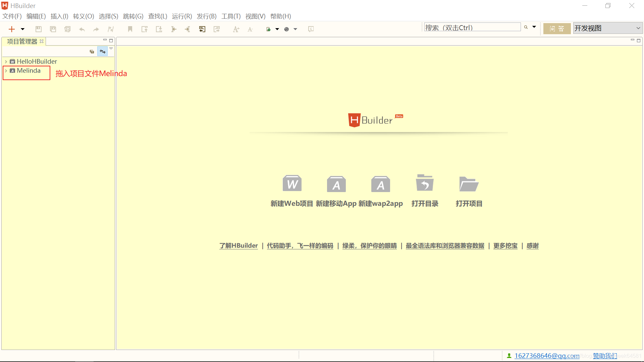Click the Save All toolbar icon

(x=67, y=29)
